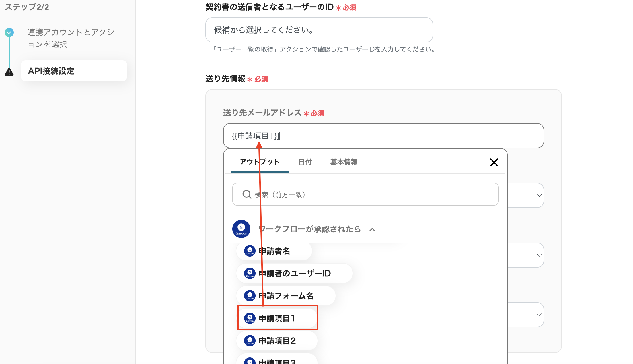Switch to the 日付 tab
Screen dimensions: 633x364
coord(305,162)
